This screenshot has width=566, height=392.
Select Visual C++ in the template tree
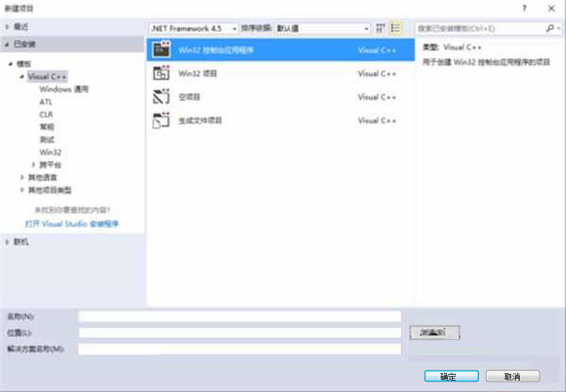coord(47,76)
